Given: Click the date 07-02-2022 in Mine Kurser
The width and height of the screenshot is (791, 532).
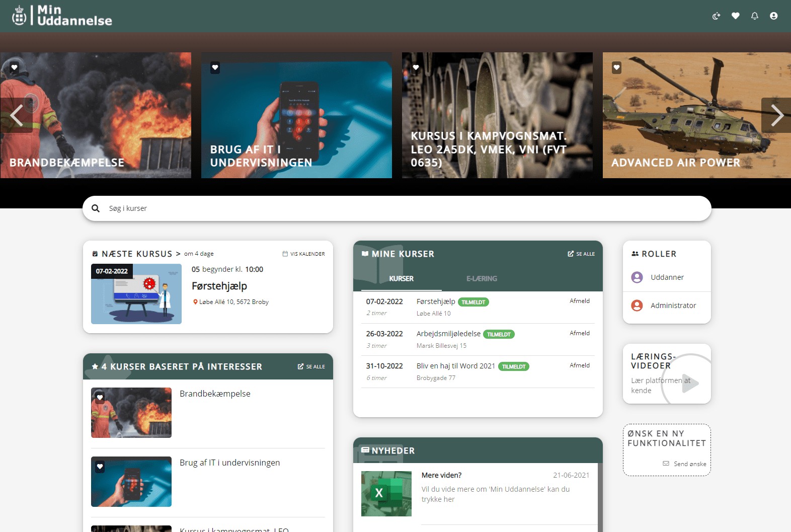Looking at the screenshot, I should [x=384, y=301].
